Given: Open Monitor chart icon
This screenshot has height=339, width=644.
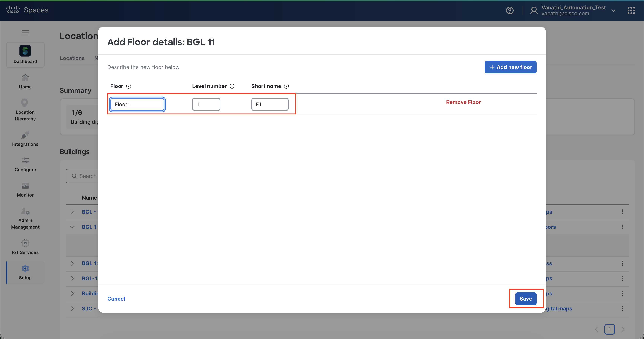Looking at the screenshot, I should coord(25,186).
